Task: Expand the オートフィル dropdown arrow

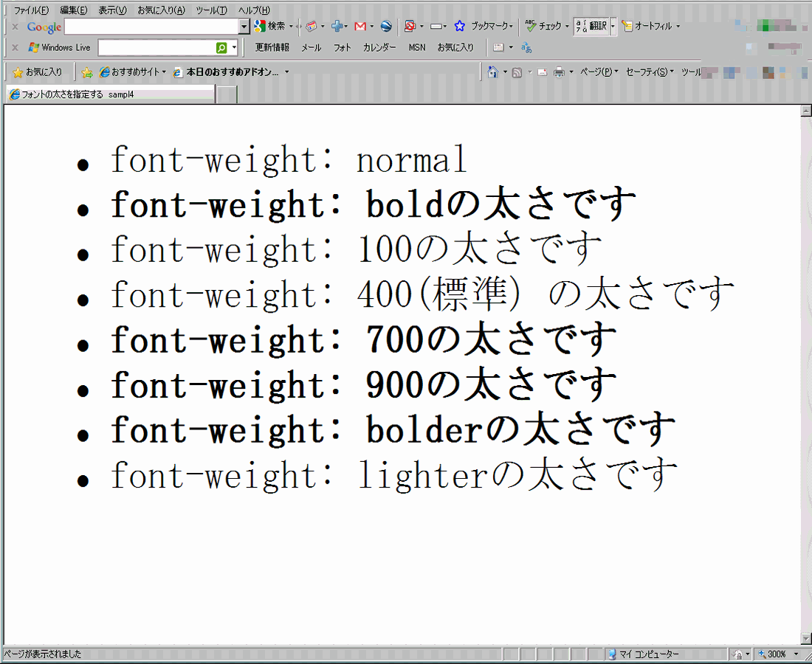Action: click(678, 26)
